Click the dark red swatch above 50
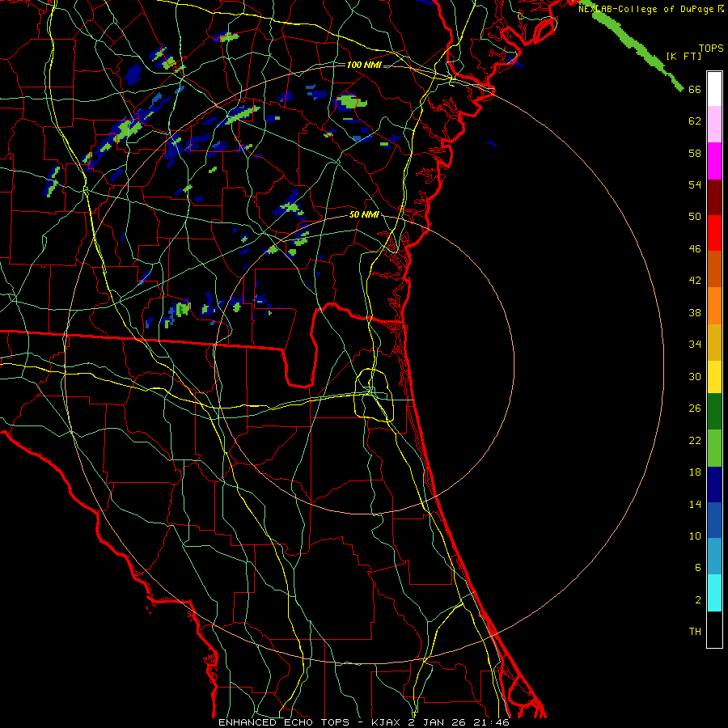This screenshot has height=728, width=728. pos(714,197)
